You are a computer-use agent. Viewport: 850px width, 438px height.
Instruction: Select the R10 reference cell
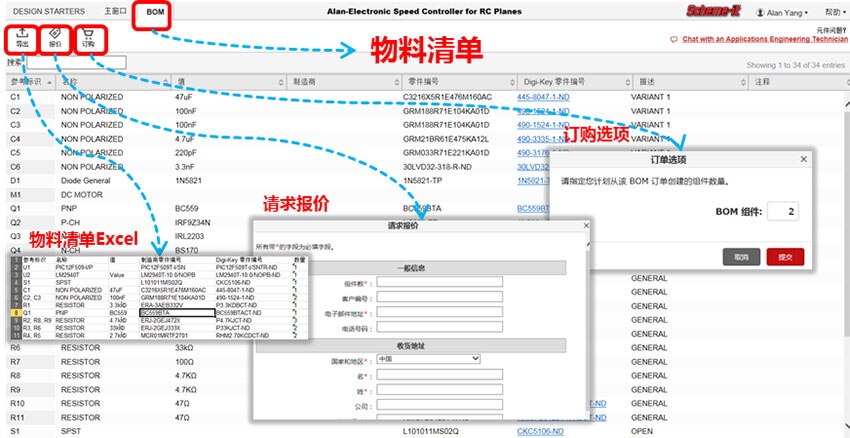point(17,403)
